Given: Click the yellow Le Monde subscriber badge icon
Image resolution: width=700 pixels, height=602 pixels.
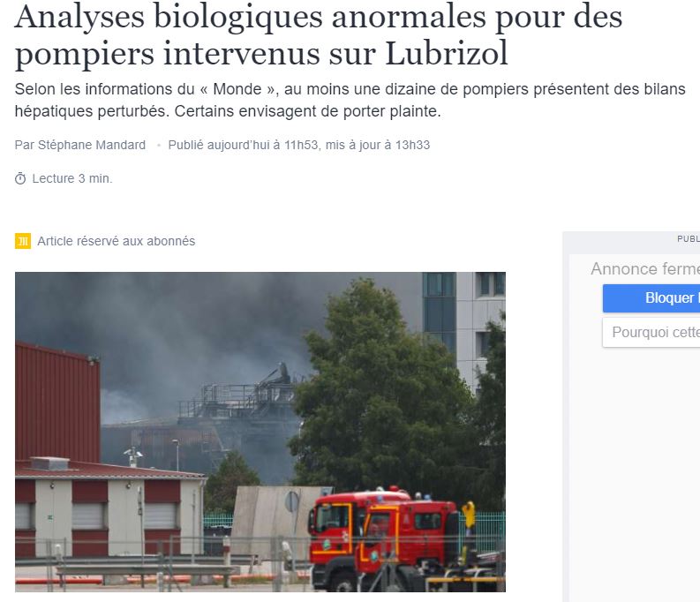Looking at the screenshot, I should point(23,241).
